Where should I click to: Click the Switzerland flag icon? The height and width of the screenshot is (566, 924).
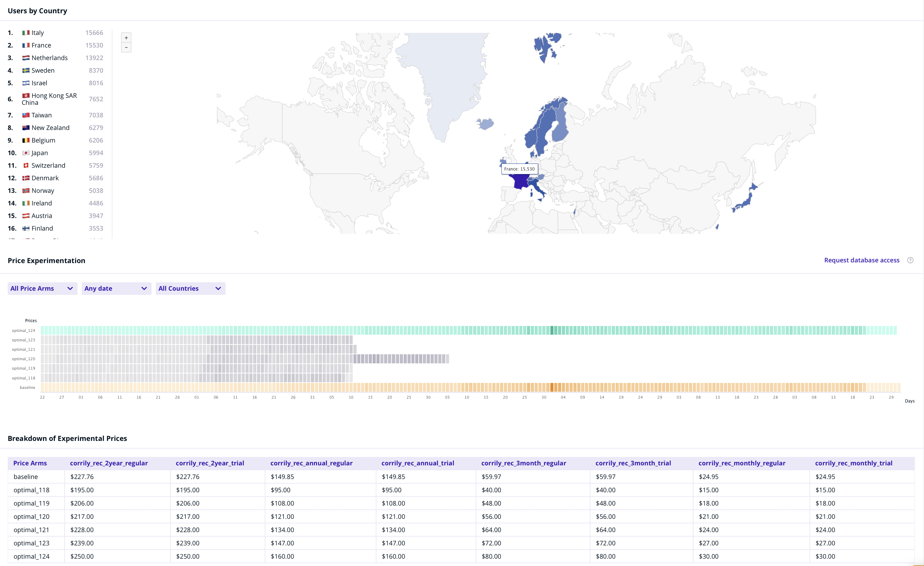point(26,165)
